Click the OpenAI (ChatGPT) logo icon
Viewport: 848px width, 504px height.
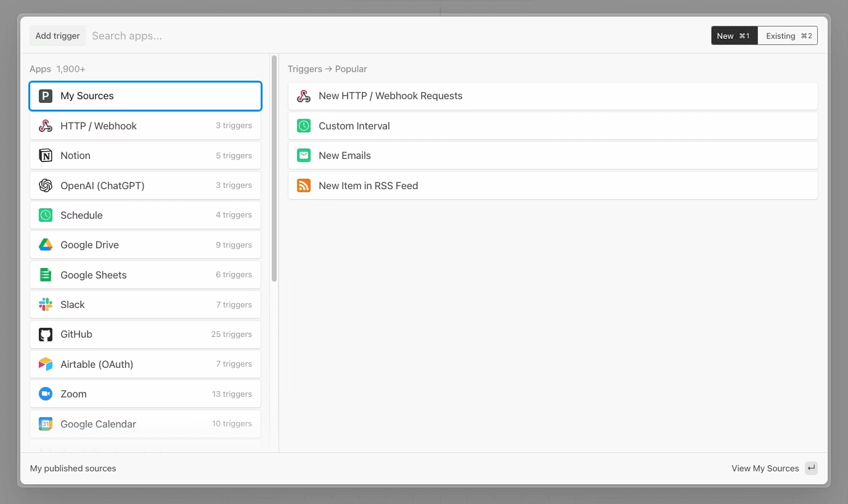[46, 185]
